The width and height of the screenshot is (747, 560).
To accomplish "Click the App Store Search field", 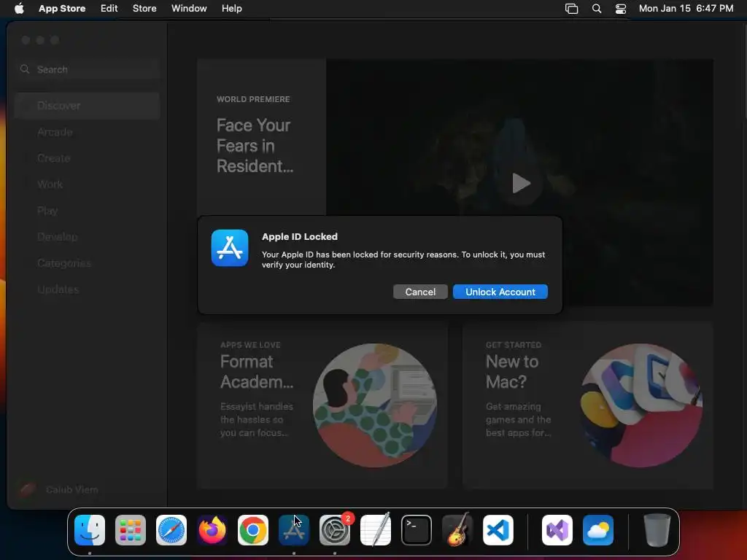I will pyautogui.click(x=88, y=69).
